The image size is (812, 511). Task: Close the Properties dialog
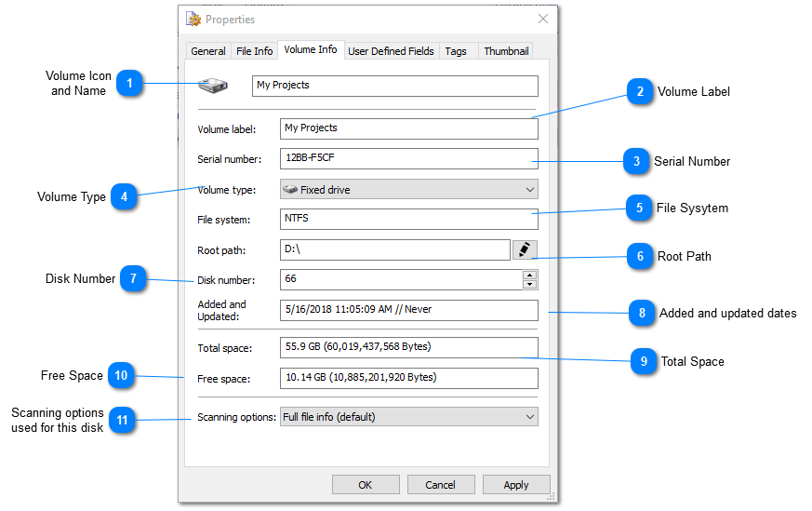pos(543,19)
